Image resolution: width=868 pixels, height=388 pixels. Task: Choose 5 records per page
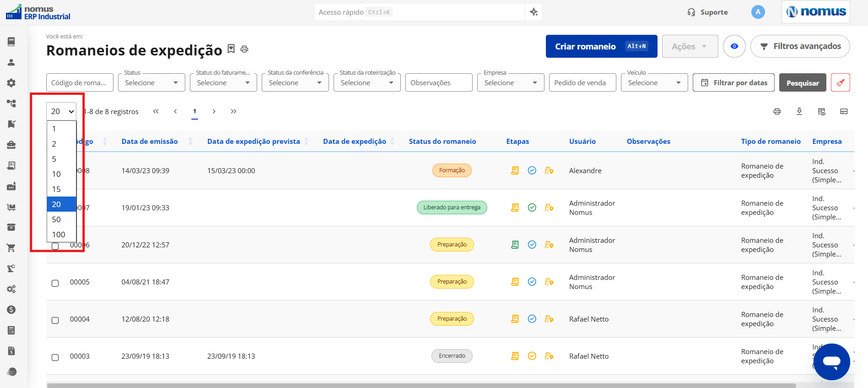click(61, 159)
